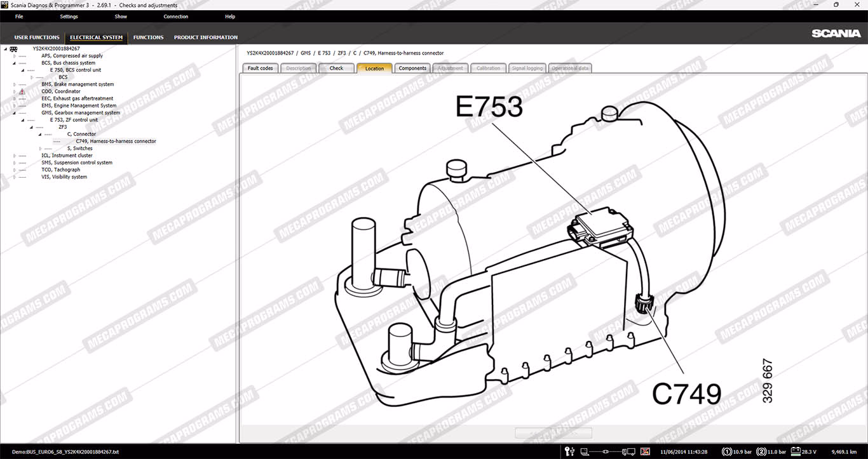
Task: Click the red crossed-out status icon
Action: click(x=645, y=451)
